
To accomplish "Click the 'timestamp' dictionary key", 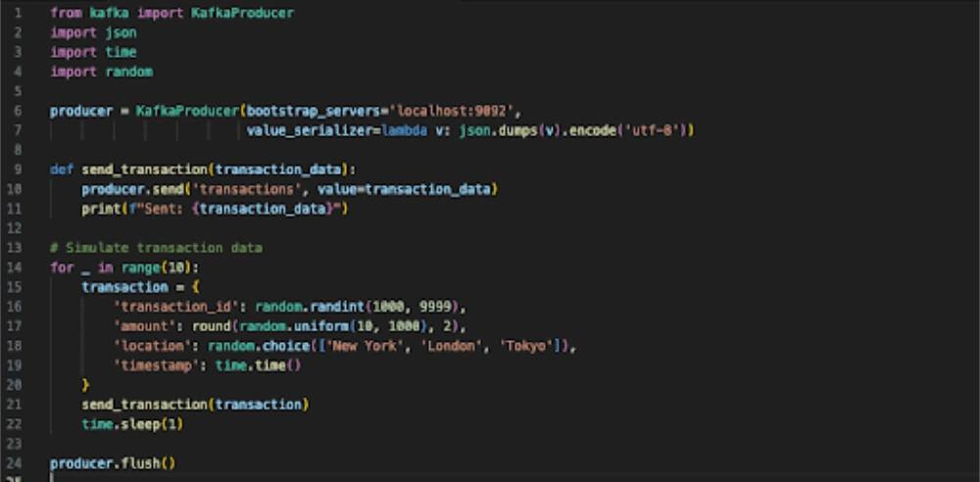I will (x=156, y=365).
